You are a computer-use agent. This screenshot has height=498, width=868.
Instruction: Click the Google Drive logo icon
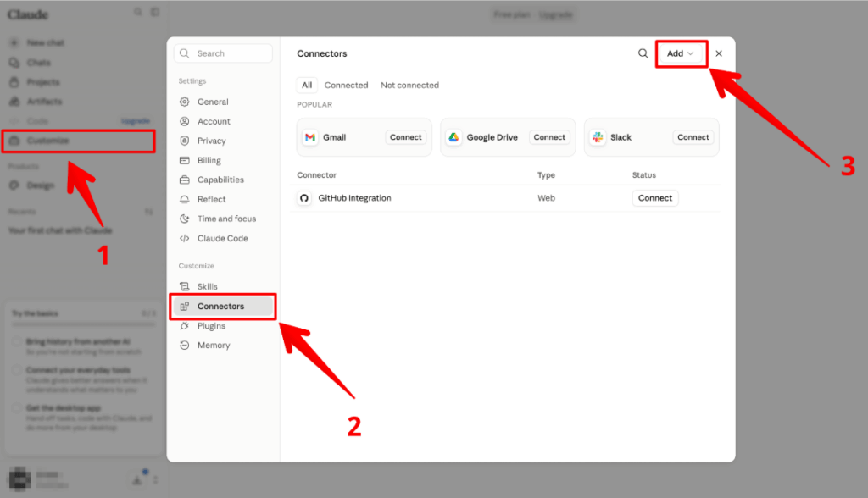tap(454, 137)
